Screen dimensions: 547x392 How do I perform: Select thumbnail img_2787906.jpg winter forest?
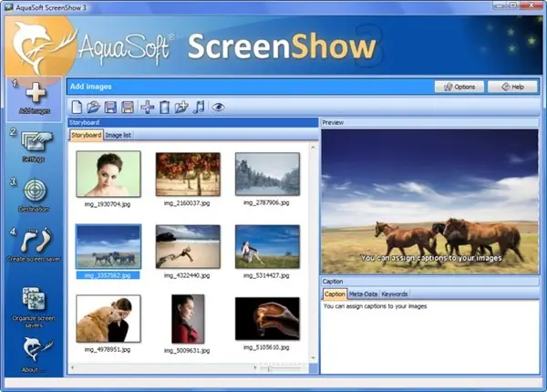coord(267,174)
